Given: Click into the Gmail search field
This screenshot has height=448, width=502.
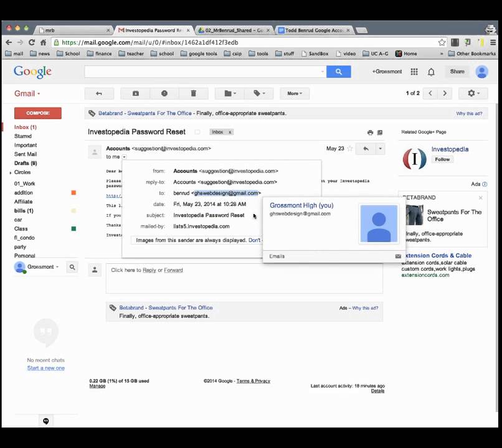Looking at the screenshot, I should [x=205, y=72].
